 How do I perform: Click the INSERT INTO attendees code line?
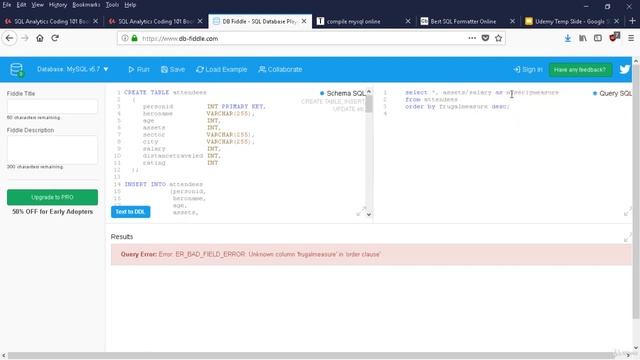click(164, 184)
